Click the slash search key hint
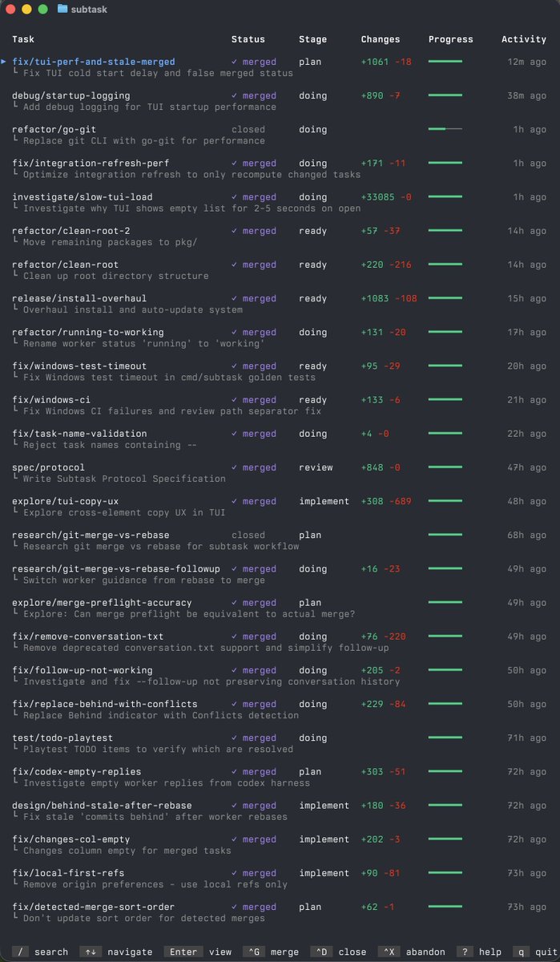560x962 pixels. [x=40, y=952]
